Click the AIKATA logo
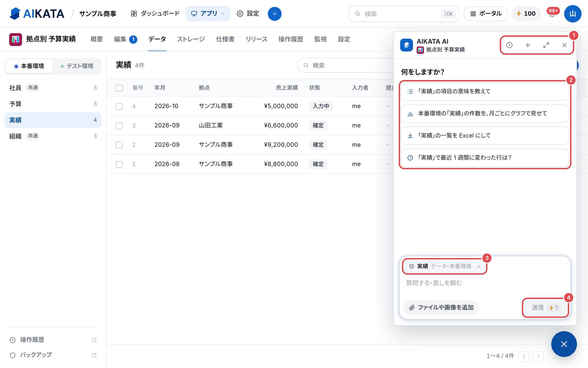588x368 pixels. pos(37,14)
